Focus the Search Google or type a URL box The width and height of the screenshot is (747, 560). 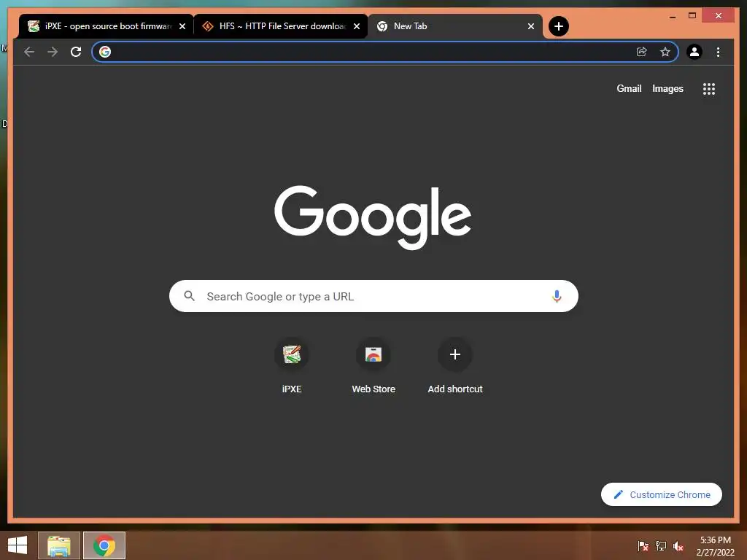373,296
